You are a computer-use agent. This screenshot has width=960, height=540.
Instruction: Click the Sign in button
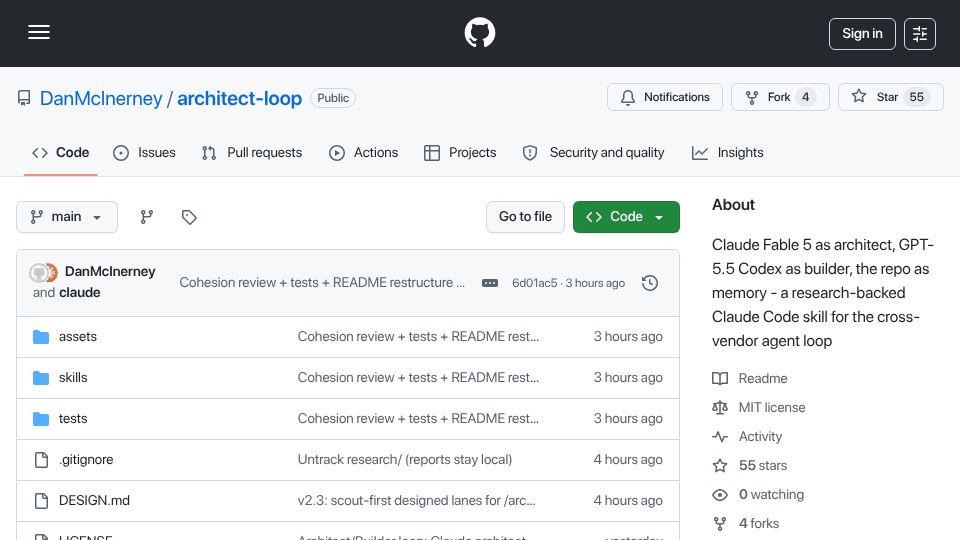pyautogui.click(x=862, y=34)
